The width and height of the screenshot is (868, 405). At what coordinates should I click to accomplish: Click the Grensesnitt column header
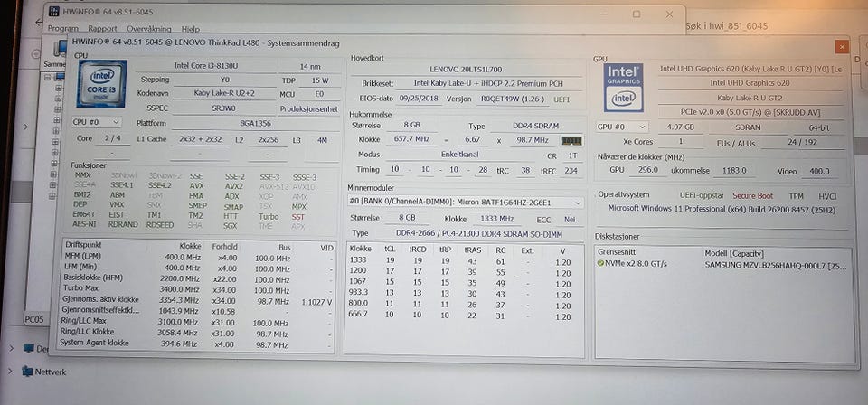[615, 253]
